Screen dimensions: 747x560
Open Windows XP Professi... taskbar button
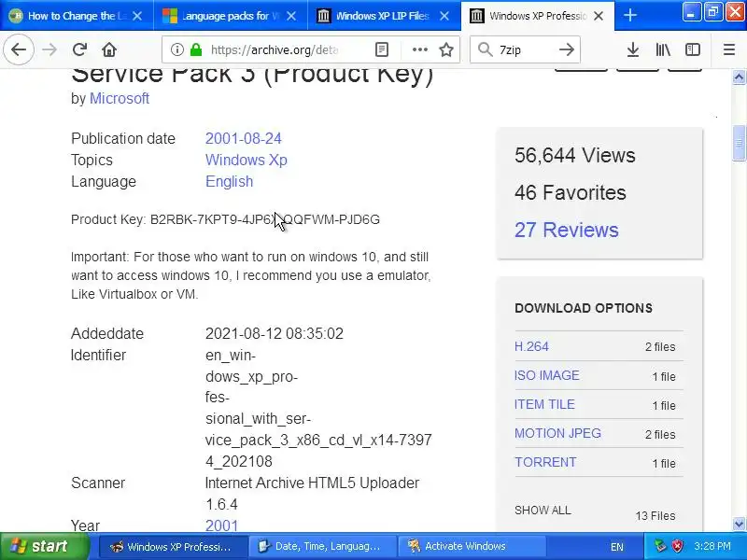pyautogui.click(x=174, y=546)
